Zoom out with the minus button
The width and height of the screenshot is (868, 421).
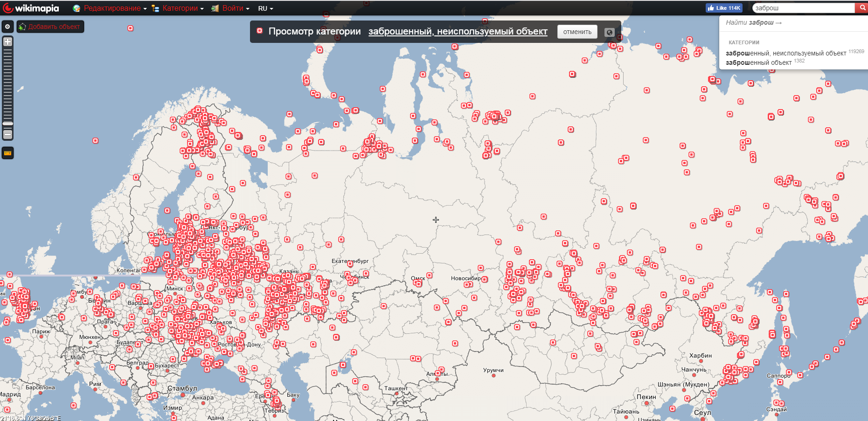coord(7,134)
